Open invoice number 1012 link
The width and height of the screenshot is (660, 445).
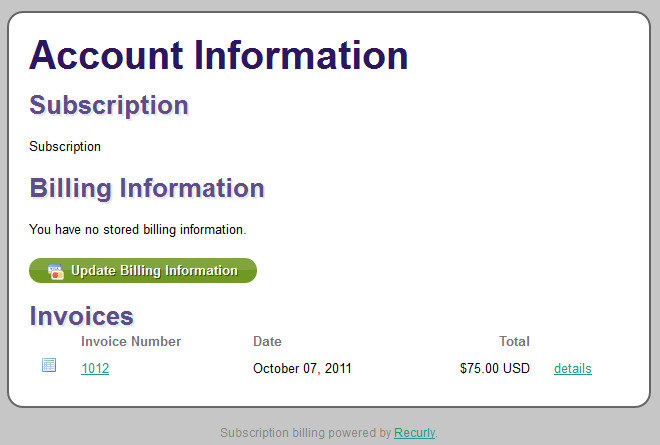point(95,368)
